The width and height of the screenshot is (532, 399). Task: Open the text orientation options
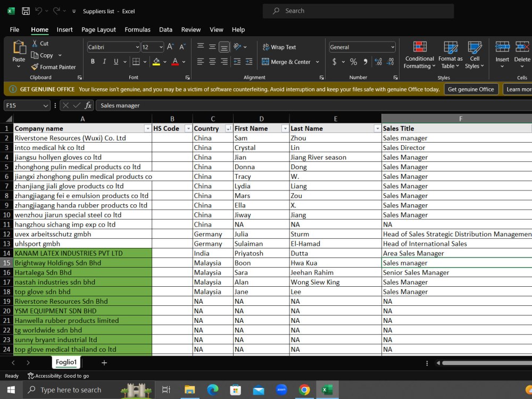(240, 47)
